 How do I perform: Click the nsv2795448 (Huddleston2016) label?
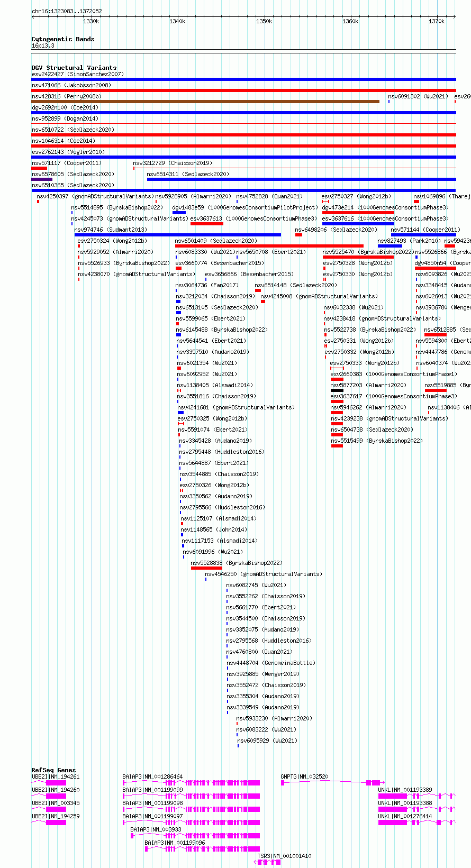tap(222, 452)
